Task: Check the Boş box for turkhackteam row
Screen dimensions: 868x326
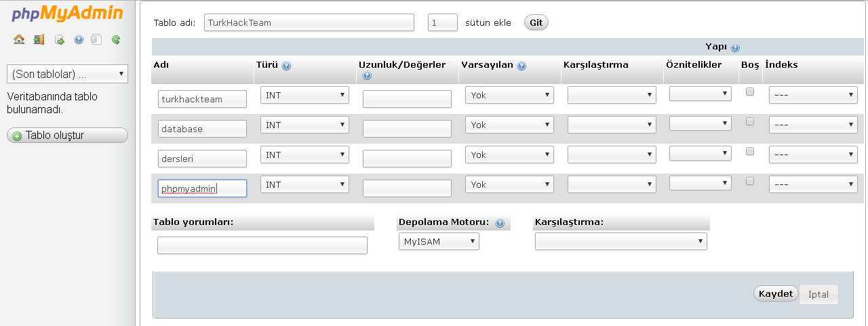Action: (750, 92)
